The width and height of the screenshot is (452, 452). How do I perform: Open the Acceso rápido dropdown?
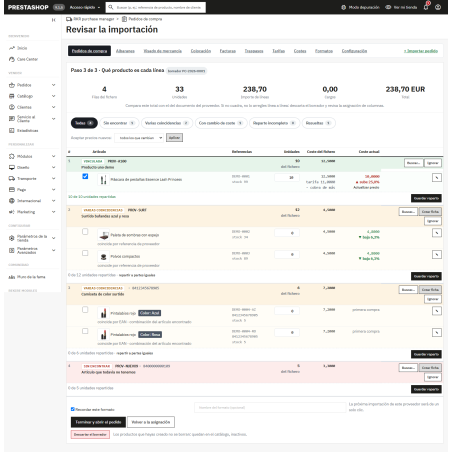click(85, 7)
